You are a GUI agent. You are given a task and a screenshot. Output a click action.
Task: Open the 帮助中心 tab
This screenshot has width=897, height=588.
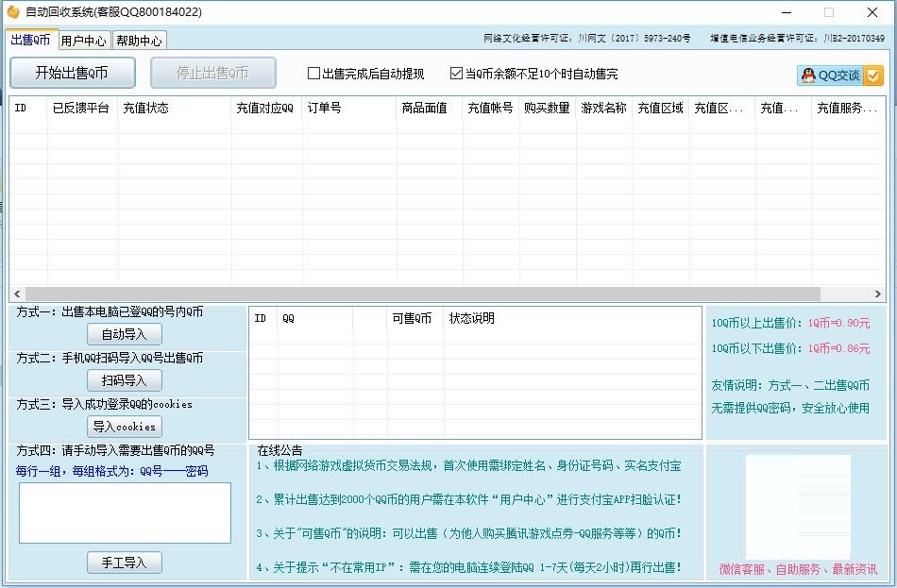point(139,41)
